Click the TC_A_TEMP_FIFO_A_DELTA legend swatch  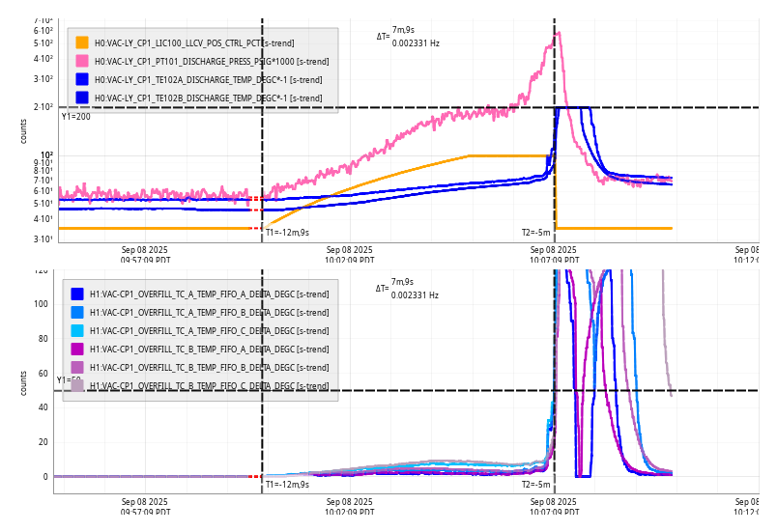click(x=77, y=294)
